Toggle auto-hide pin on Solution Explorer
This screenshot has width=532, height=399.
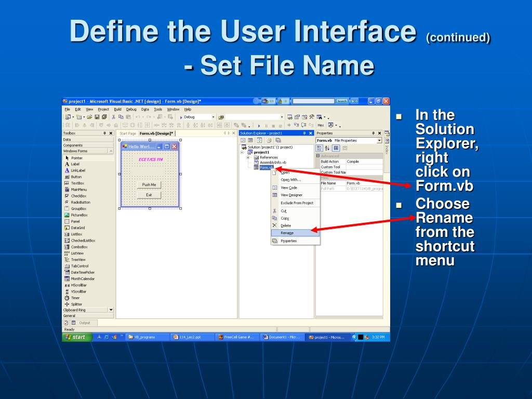[x=304, y=134]
